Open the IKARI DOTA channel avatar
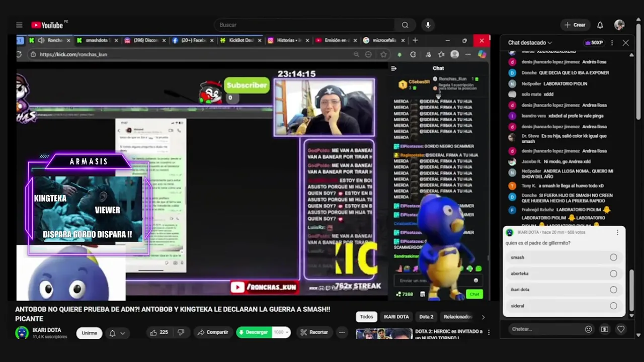 (22, 333)
